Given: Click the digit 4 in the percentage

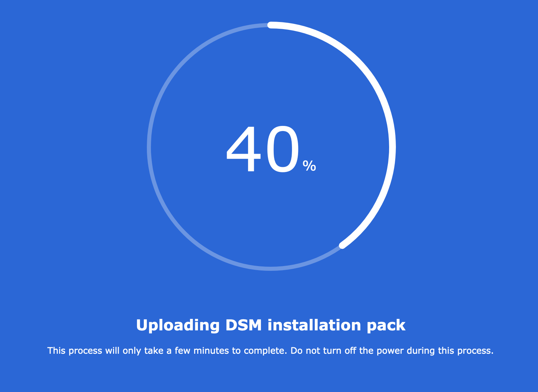Looking at the screenshot, I should pyautogui.click(x=244, y=149).
